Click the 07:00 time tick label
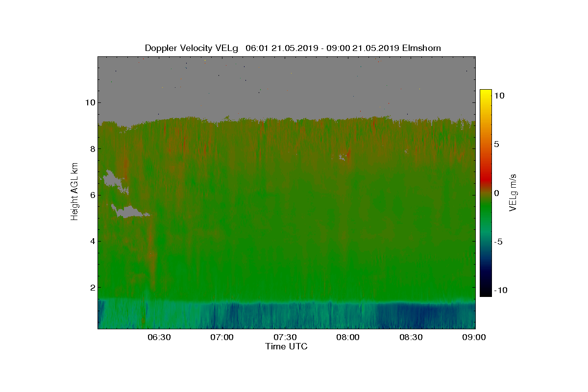 pos(222,337)
